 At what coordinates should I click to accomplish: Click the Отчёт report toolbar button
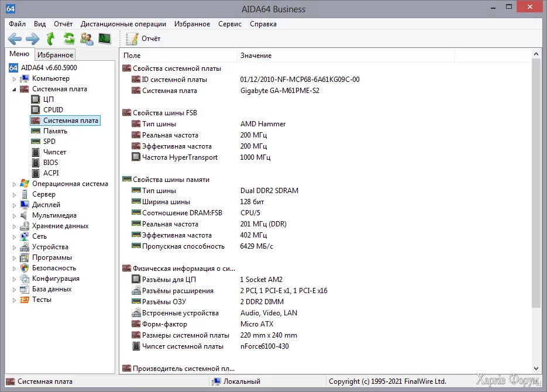pyautogui.click(x=144, y=39)
